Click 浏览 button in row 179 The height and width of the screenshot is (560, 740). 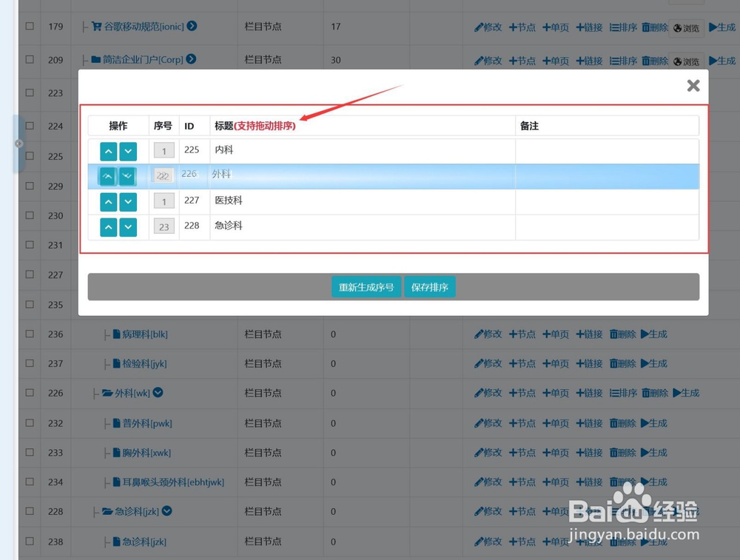[686, 28]
